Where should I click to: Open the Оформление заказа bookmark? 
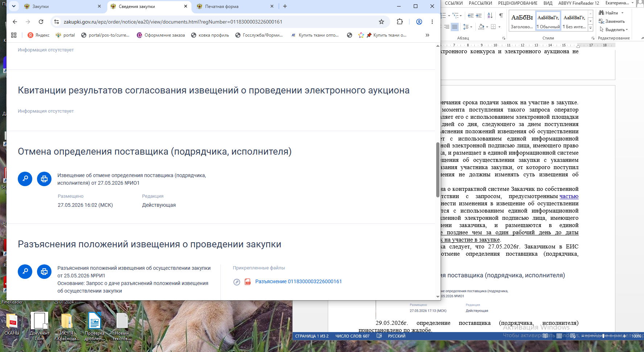(x=161, y=35)
